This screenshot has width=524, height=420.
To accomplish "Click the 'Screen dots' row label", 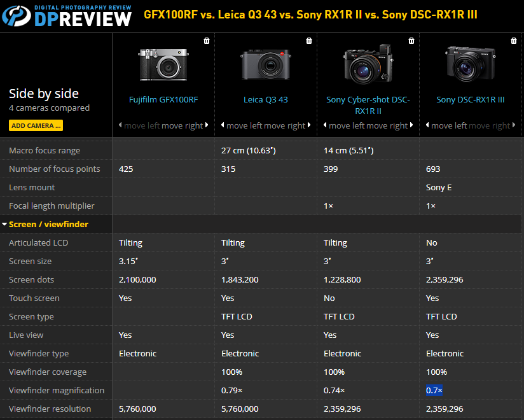I will 31,279.
